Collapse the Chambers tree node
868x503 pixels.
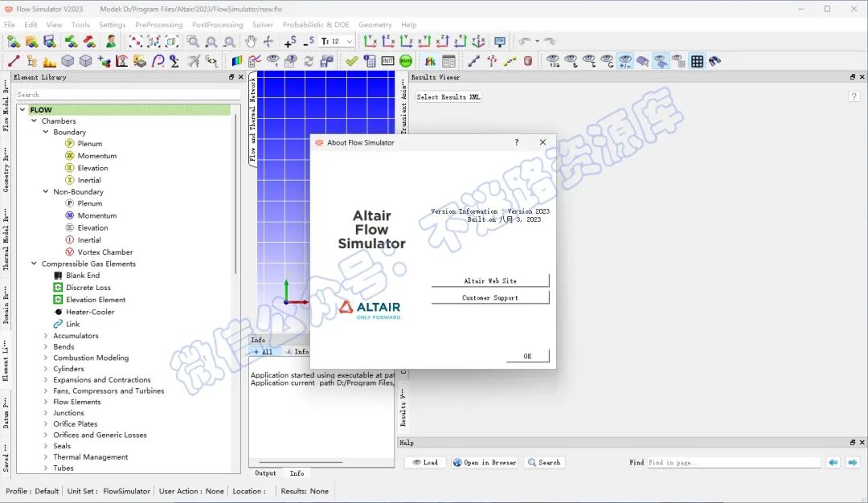(x=35, y=121)
